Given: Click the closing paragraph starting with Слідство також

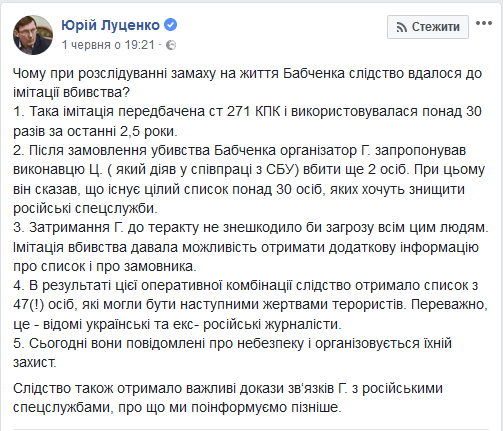Looking at the screenshot, I should 228,398.
